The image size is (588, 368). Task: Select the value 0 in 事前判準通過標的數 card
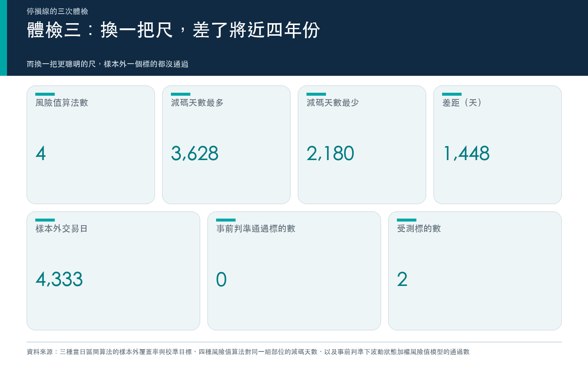pyautogui.click(x=221, y=279)
